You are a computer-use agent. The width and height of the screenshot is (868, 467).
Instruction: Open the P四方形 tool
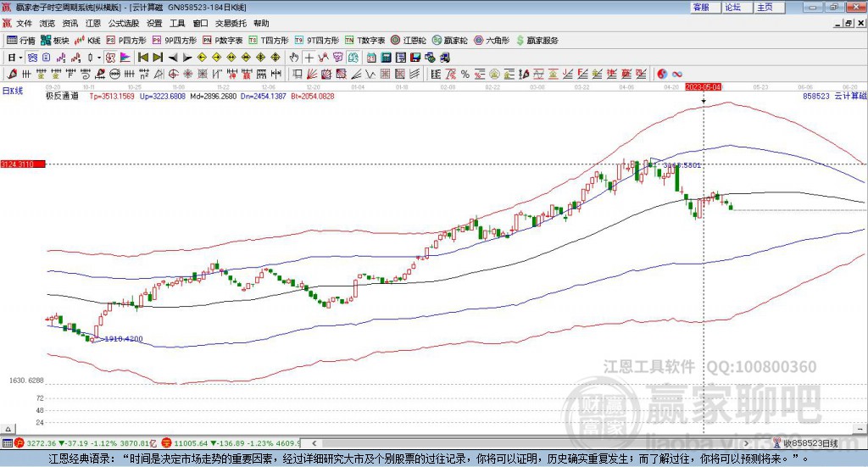(126, 41)
